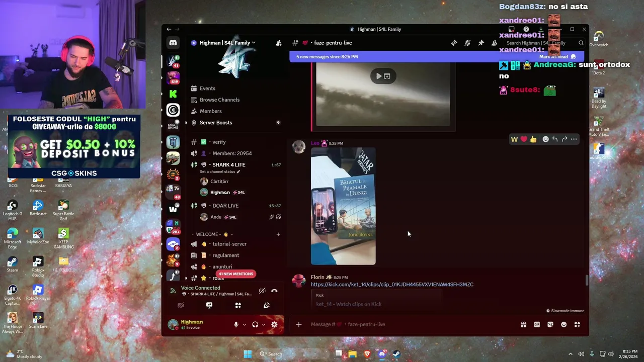Viewport: 644px width, 362px height.
Task: Click Highman user avatar in bottom panel
Action: coord(173,325)
